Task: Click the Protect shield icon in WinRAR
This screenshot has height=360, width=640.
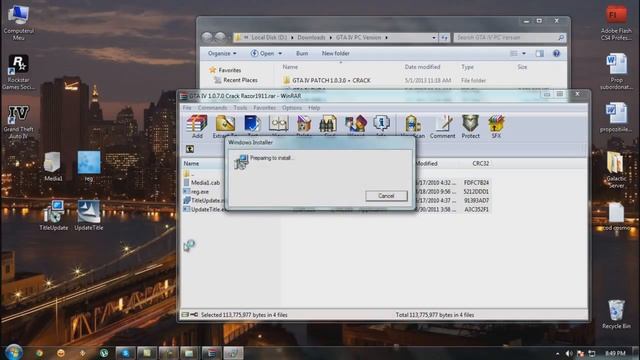Action: point(470,127)
